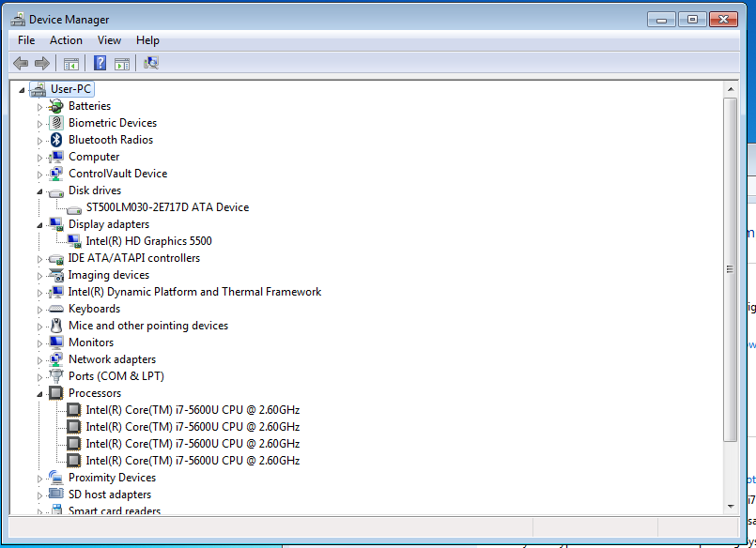
Task: Select the Smart card readers label
Action: (115, 510)
